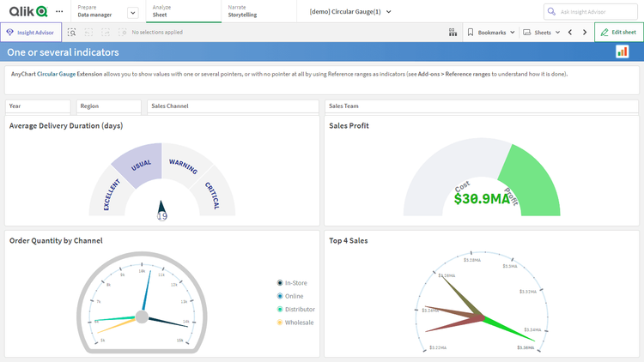Click the Insight Advisor button
This screenshot has width=644, height=362.
pos(31,32)
